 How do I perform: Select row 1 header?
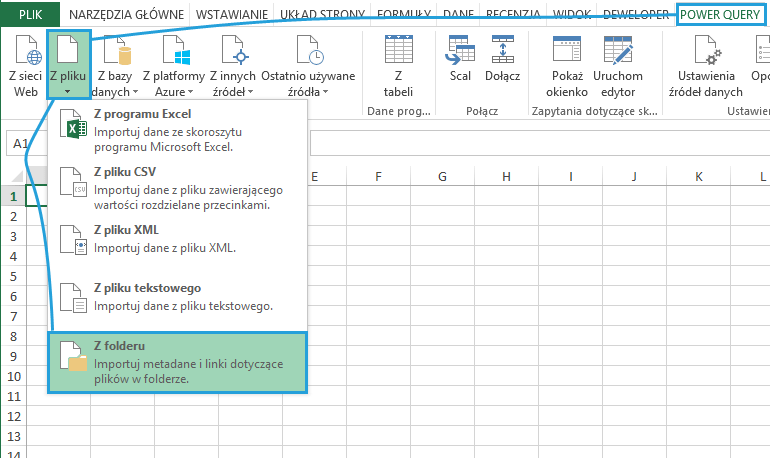click(x=13, y=196)
